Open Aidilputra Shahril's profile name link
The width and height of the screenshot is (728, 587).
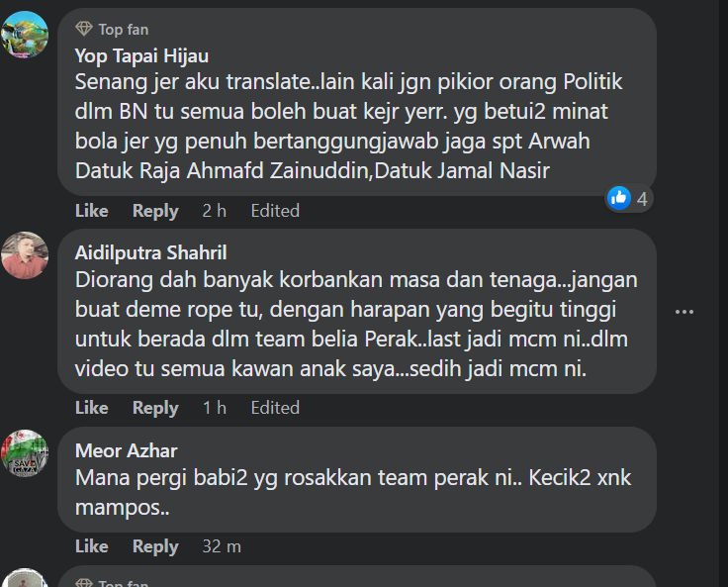coord(150,253)
